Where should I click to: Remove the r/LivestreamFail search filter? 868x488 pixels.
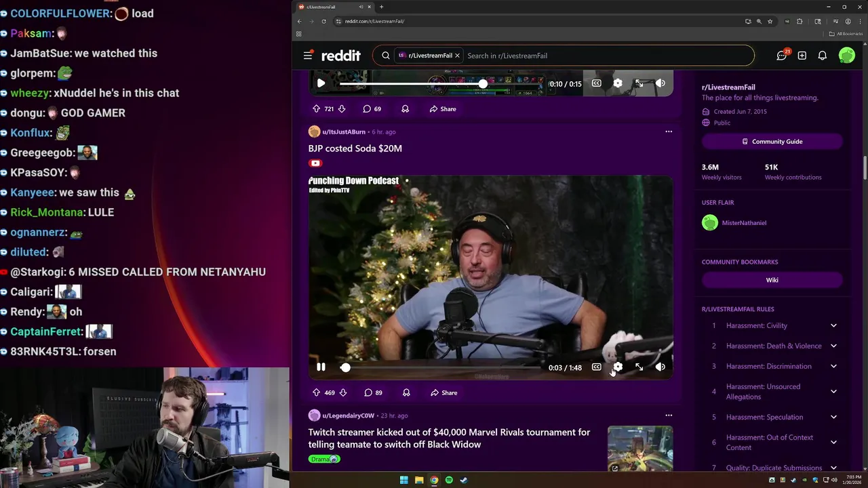tap(457, 56)
